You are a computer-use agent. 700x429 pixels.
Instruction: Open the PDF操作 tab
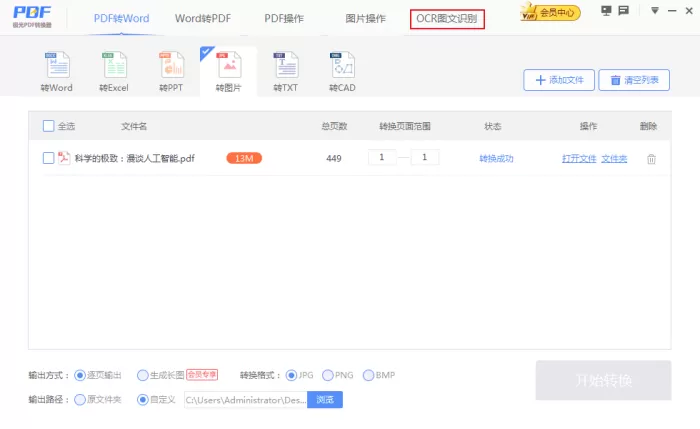click(x=284, y=19)
